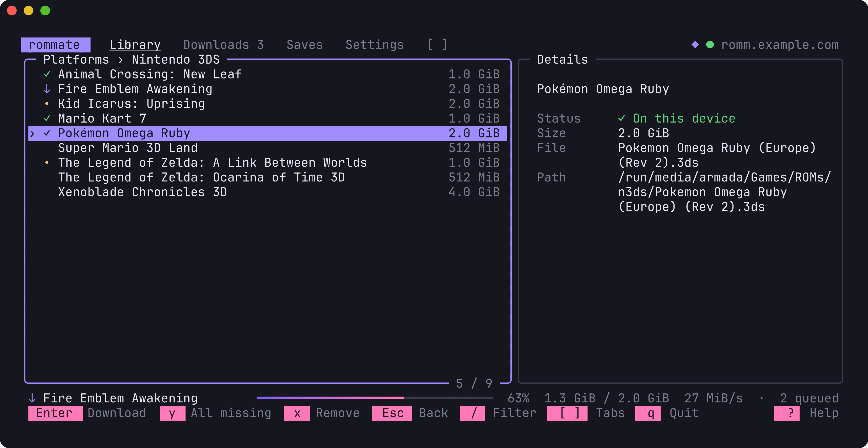868x448 pixels.
Task: Click the Pokémon Omega Ruby title in Details
Action: [x=603, y=89]
